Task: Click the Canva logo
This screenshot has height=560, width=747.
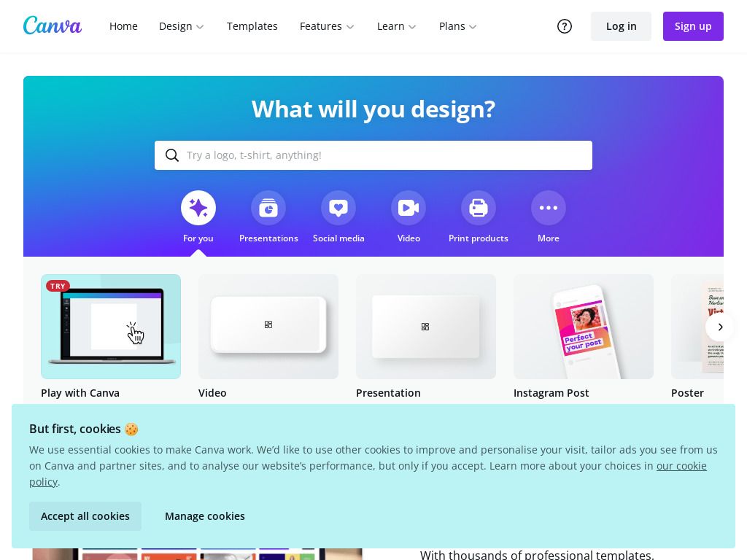Action: pyautogui.click(x=53, y=26)
